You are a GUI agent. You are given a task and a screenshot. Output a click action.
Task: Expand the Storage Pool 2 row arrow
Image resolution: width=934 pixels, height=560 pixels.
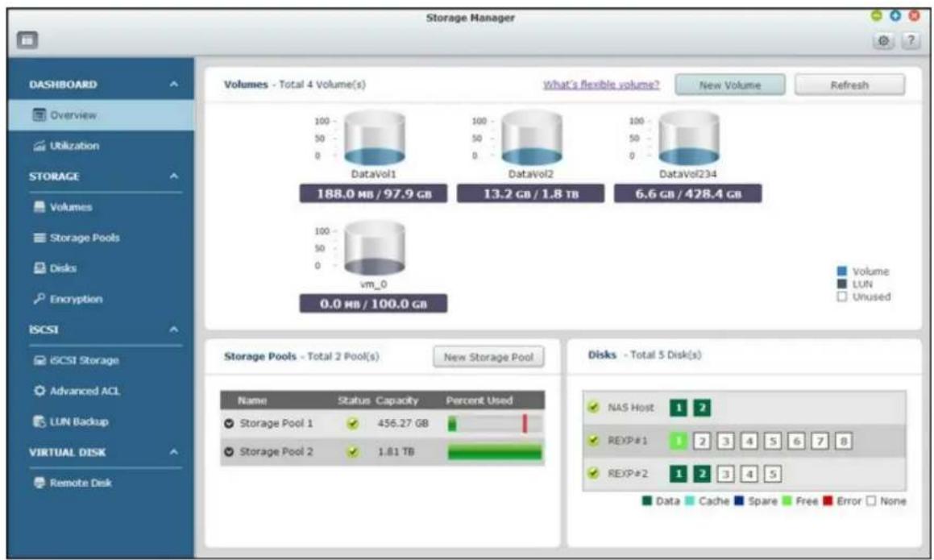229,452
